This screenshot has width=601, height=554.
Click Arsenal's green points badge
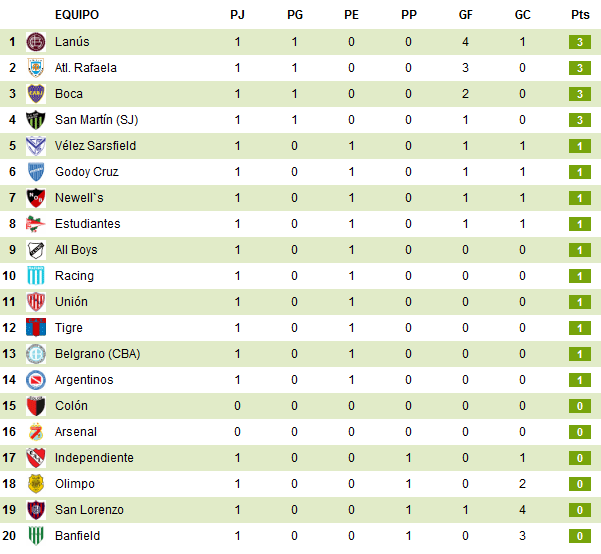[580, 432]
